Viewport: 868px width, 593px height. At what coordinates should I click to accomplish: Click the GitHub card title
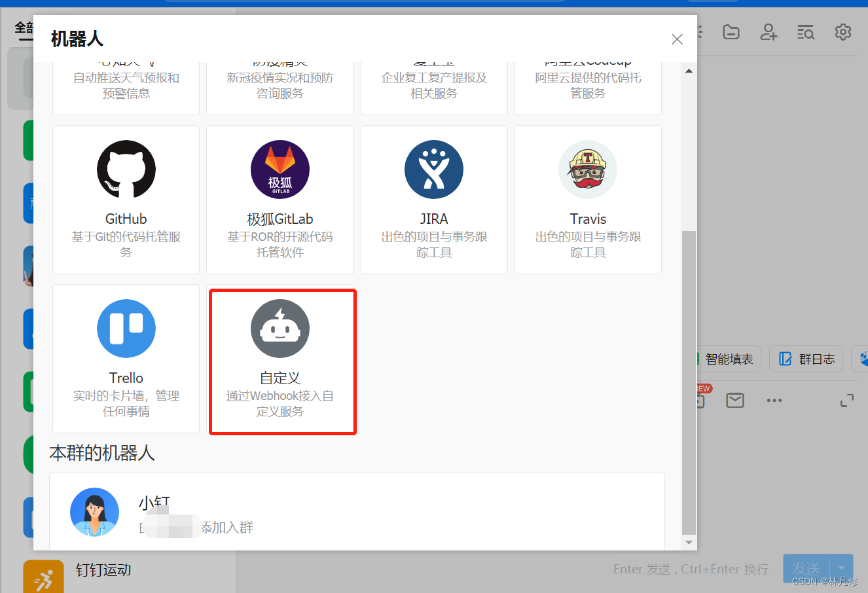click(126, 219)
